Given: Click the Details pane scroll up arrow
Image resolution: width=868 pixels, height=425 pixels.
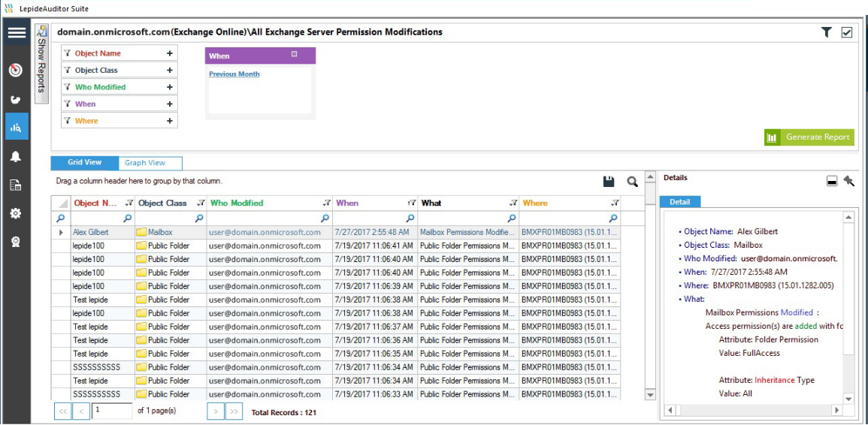Looking at the screenshot, I should point(848,218).
